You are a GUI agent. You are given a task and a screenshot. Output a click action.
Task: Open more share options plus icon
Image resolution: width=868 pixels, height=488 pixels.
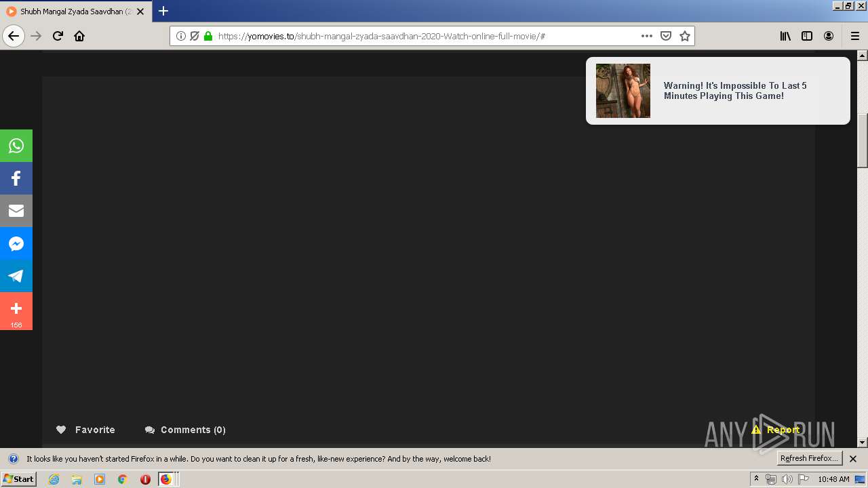pos(16,310)
